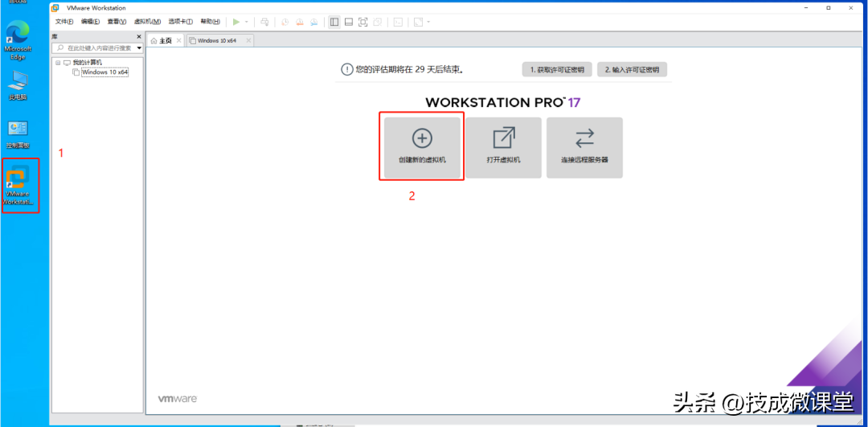
Task: Click the 2. 输入许可证密钥 button
Action: pyautogui.click(x=633, y=70)
